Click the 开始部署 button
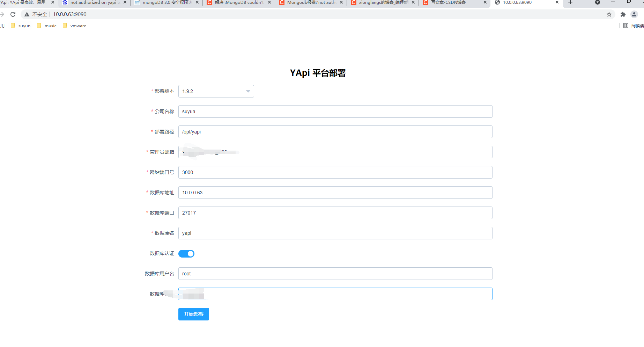This screenshot has height=347, width=644. 194,314
